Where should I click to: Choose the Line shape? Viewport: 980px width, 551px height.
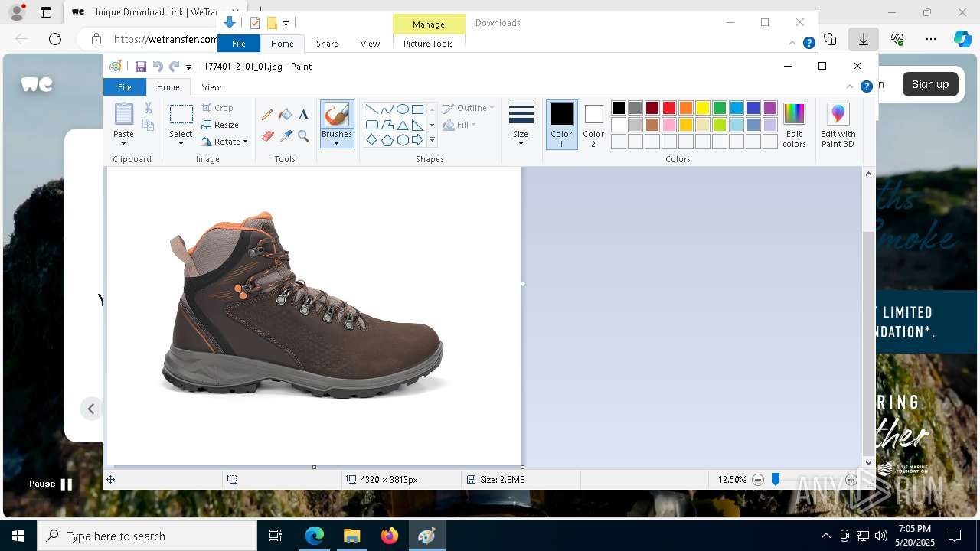point(371,109)
